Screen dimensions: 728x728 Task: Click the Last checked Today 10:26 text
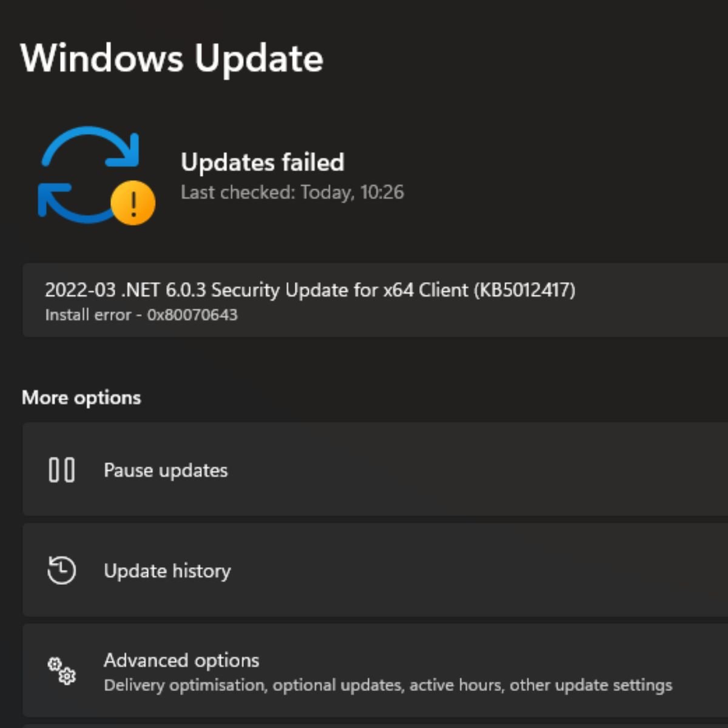pos(292,192)
